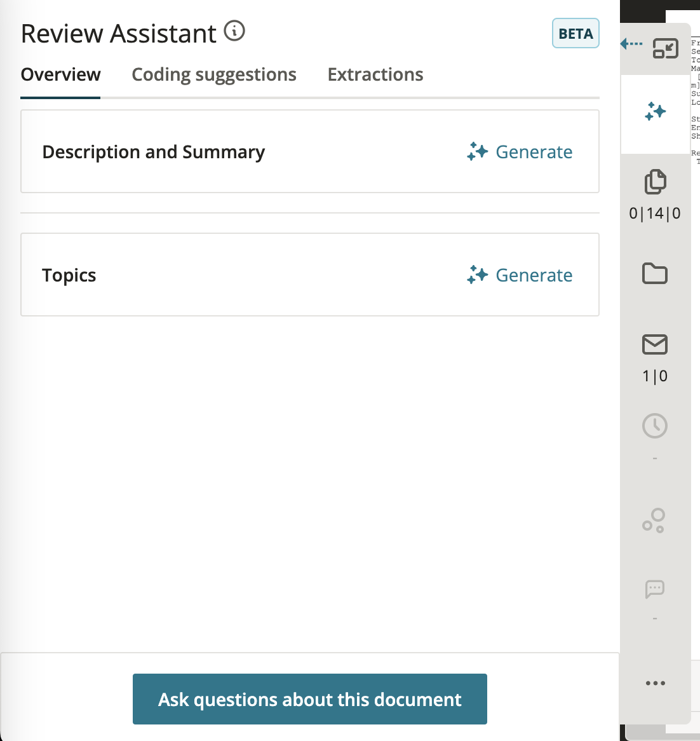Open the Review Assistant sparkles panel icon
Viewport: 700px width, 741px height.
coord(655,112)
